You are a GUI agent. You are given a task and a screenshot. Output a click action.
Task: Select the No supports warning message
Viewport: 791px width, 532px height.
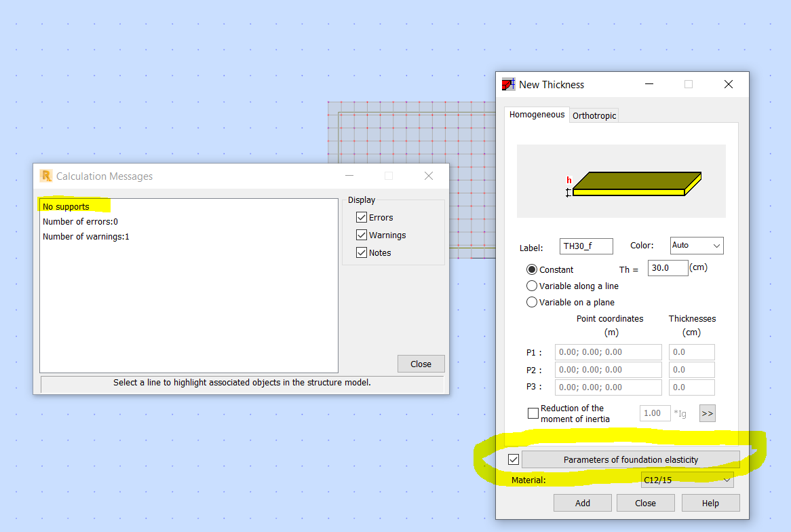(65, 206)
